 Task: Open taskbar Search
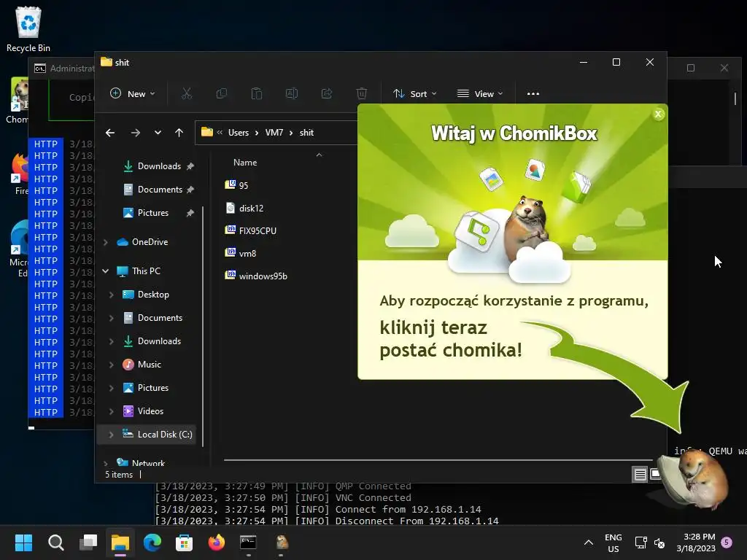point(55,542)
